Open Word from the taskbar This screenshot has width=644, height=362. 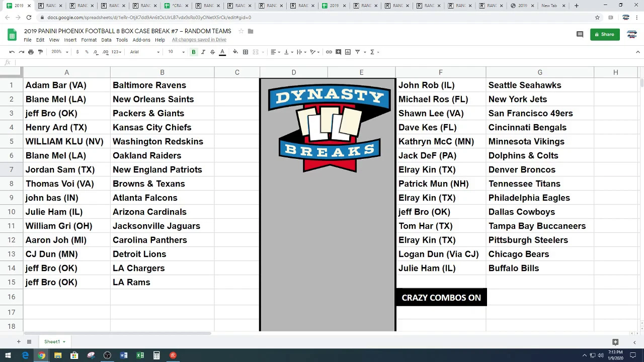[x=124, y=355]
